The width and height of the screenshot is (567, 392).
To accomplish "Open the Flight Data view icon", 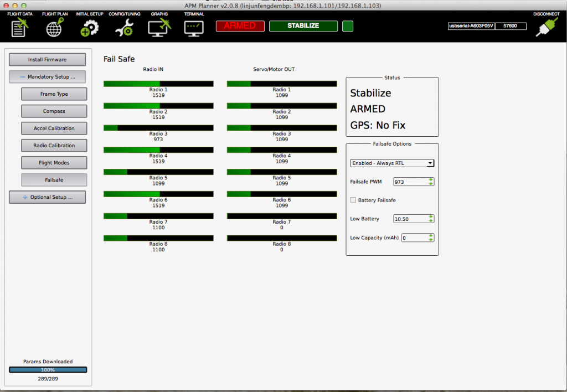I will (x=19, y=27).
